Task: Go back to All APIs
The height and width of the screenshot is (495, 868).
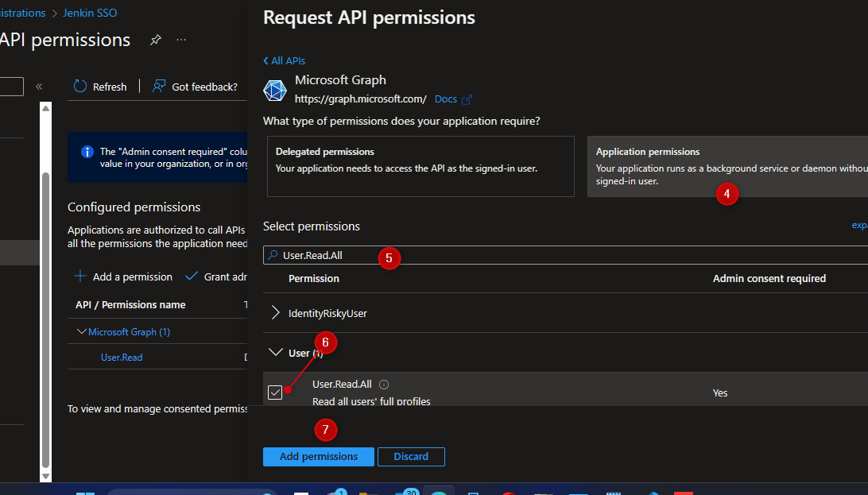Action: point(284,61)
